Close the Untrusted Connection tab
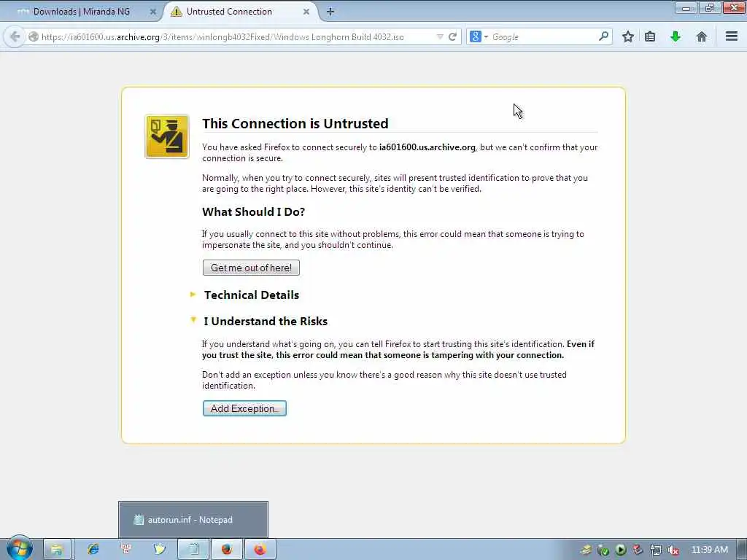The width and height of the screenshot is (747, 560). coord(306,12)
